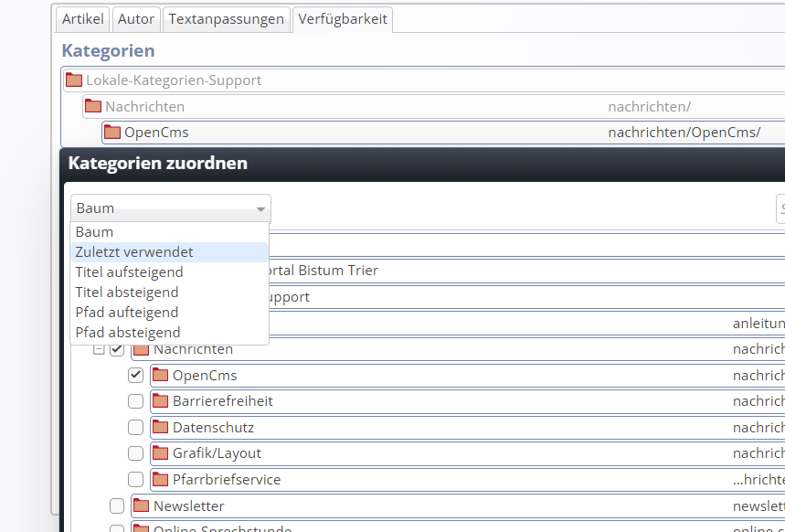Close the Baum sort dropdown arrow

tap(260, 208)
